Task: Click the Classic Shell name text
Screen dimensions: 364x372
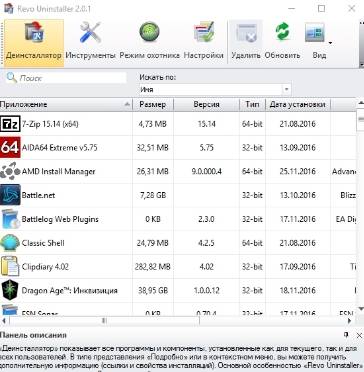Action: pyautogui.click(x=43, y=243)
